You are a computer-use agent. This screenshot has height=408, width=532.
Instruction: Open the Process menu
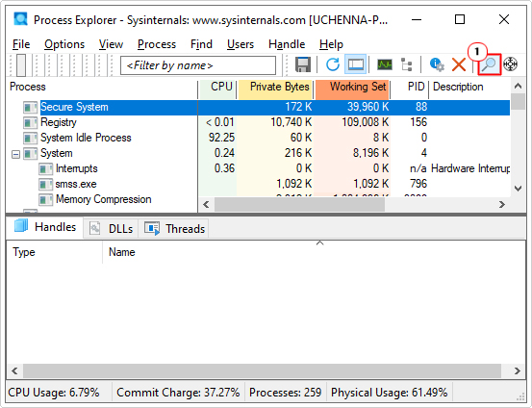[x=157, y=44]
